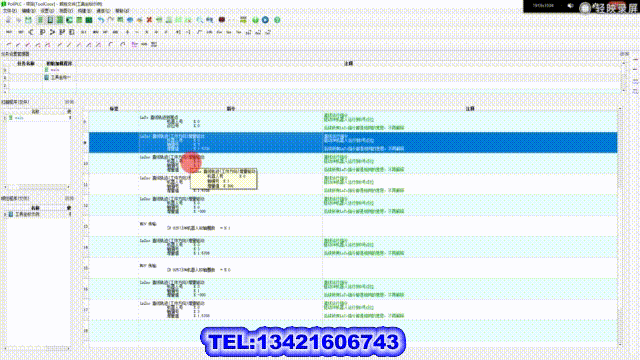Click the horizontal scrollbar in left program panel
This screenshot has width=640, height=360.
coord(37,187)
